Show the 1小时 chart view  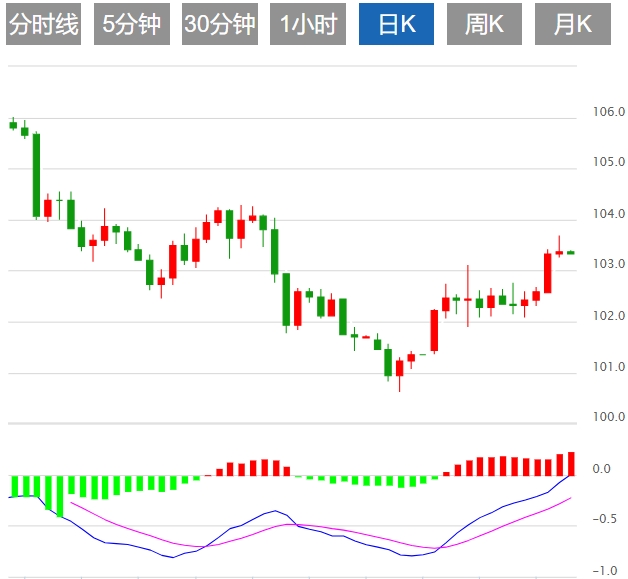tap(308, 25)
